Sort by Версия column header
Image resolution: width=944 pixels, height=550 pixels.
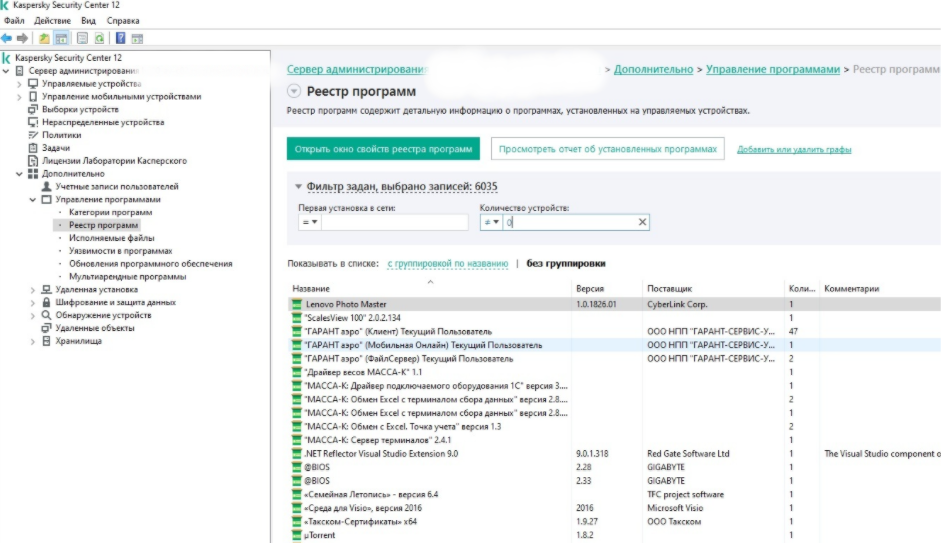606,289
